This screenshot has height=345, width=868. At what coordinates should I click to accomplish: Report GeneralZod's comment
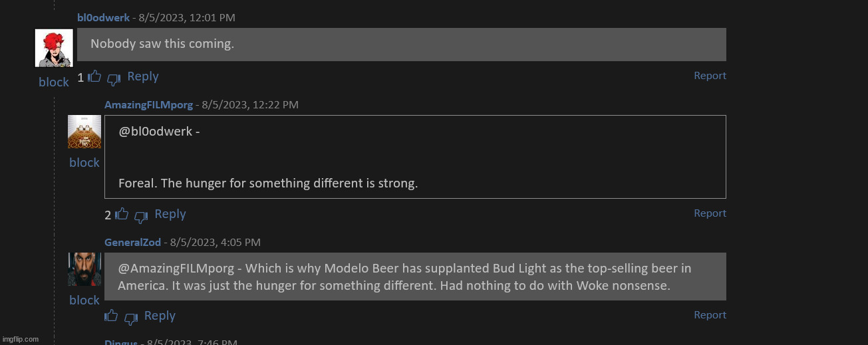pyautogui.click(x=710, y=315)
